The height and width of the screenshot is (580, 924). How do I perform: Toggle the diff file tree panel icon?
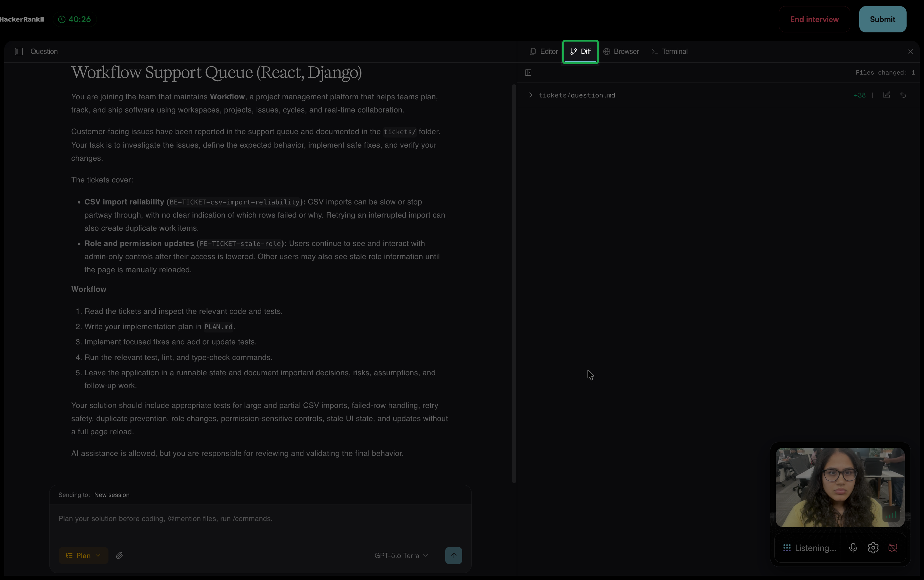tap(528, 72)
